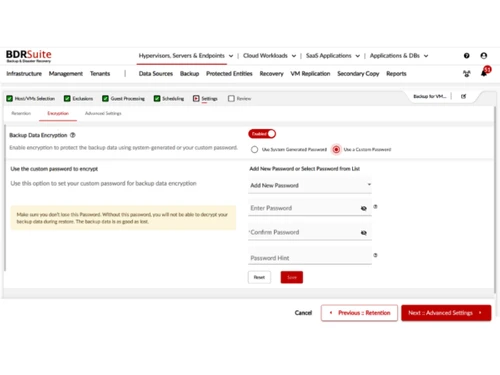Click the icon left of notifications bell
The image size is (500, 375).
pos(467,74)
